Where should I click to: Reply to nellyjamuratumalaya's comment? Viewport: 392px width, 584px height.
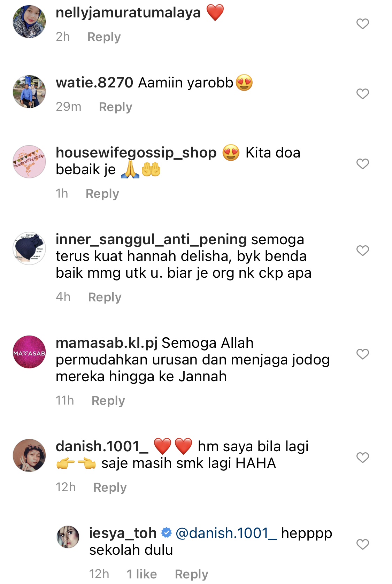pos(104,37)
